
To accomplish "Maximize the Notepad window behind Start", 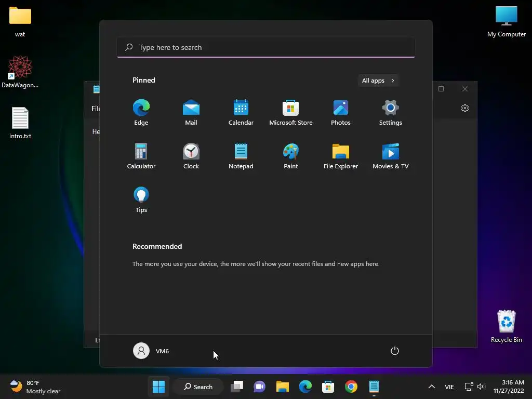I will 441,88.
